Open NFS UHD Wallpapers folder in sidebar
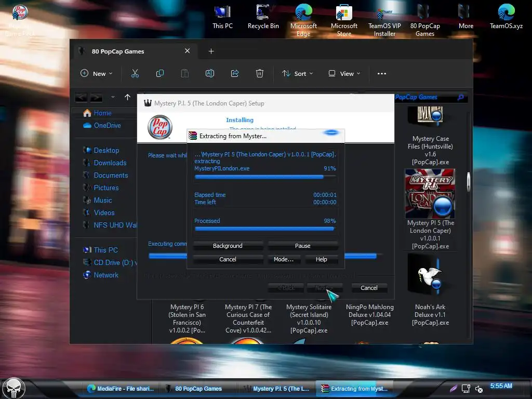The width and height of the screenshot is (532, 399). pyautogui.click(x=110, y=225)
